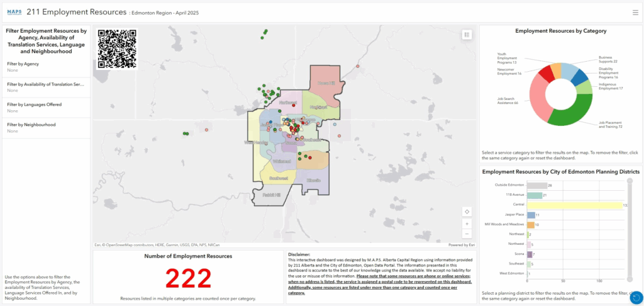The image size is (644, 306).
Task: Click the Mill Woods and Meadows bar
Action: click(531, 225)
